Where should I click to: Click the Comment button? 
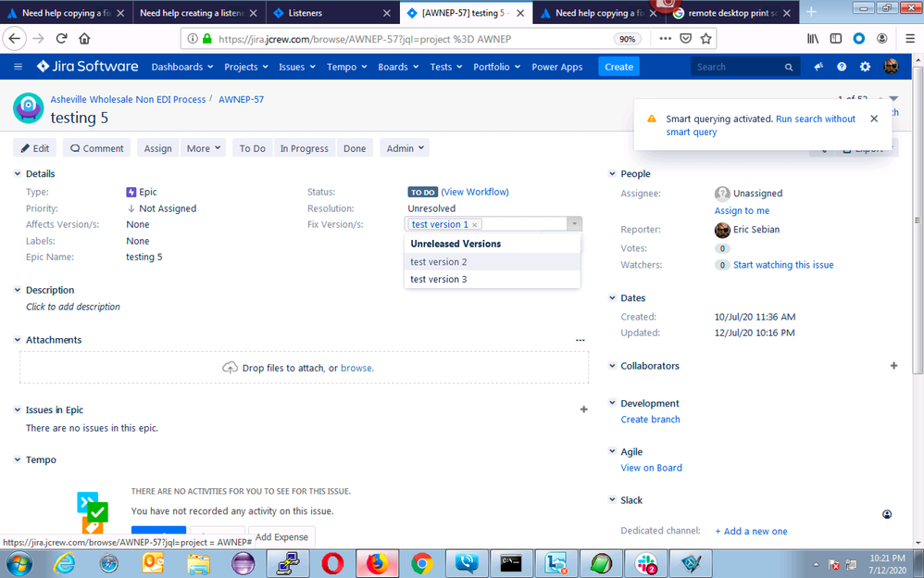click(97, 148)
